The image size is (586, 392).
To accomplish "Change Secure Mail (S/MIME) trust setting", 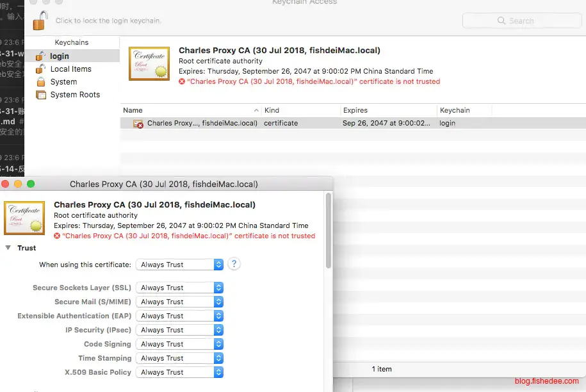I will (x=179, y=302).
